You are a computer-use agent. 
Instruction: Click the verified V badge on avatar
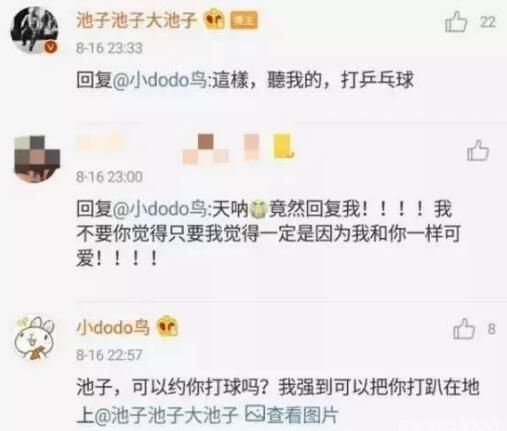[51, 47]
